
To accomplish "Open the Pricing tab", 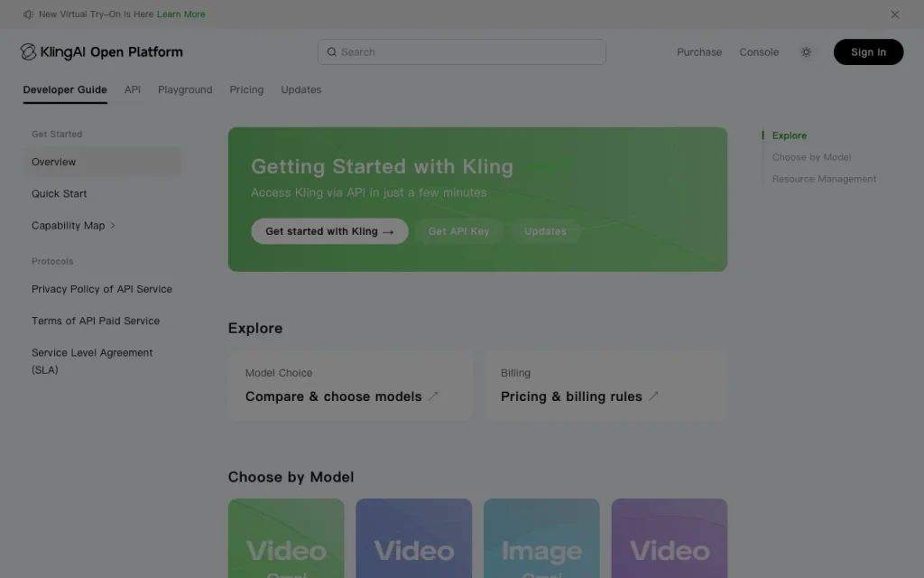I will [x=246, y=89].
